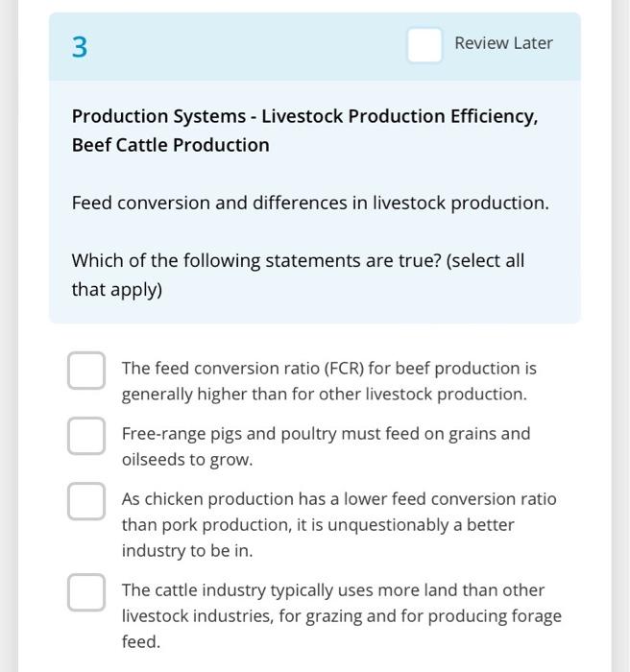Click "generally higher than for other livestock" line

pos(324,395)
